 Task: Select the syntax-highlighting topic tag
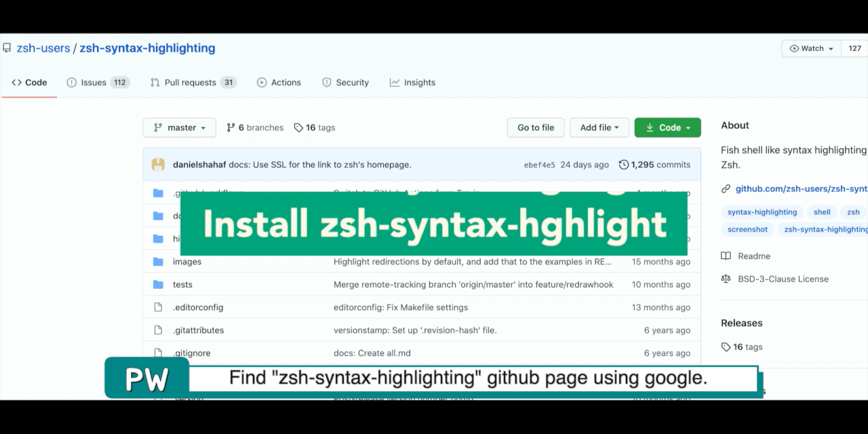762,212
